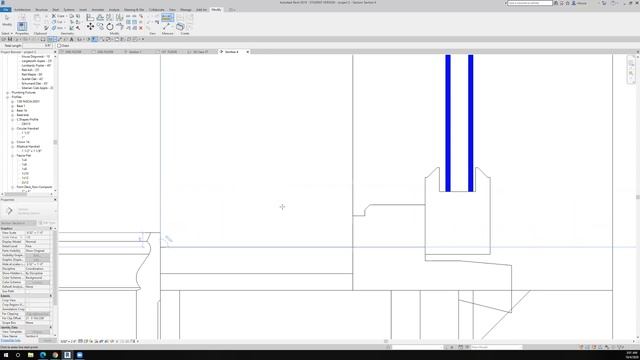The width and height of the screenshot is (640, 360).
Task: Open Microsoft Edge from the taskbar
Action: click(43, 355)
